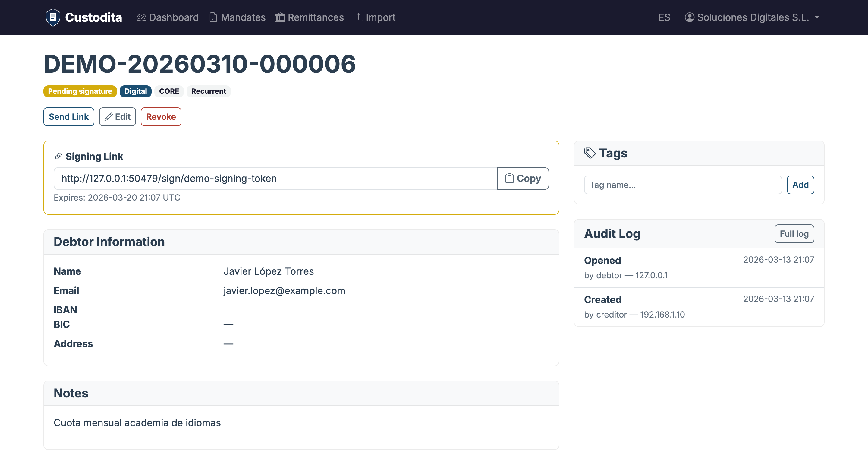Viewport: 868px width, 459px height.
Task: Open the Full log button
Action: pos(794,234)
